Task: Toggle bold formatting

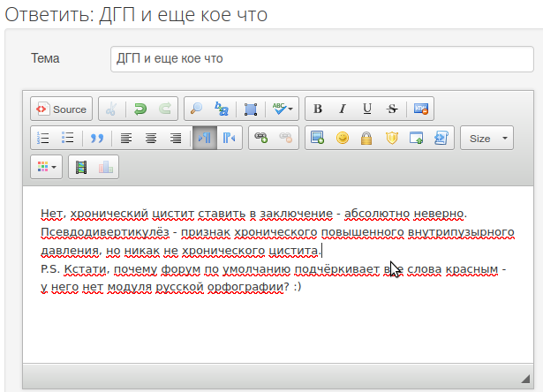Action: [x=318, y=109]
